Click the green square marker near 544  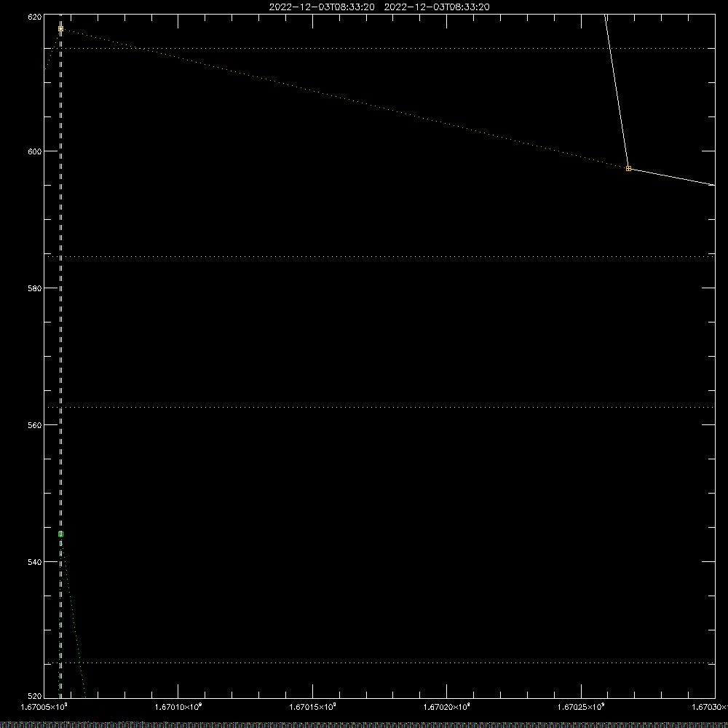click(x=61, y=534)
